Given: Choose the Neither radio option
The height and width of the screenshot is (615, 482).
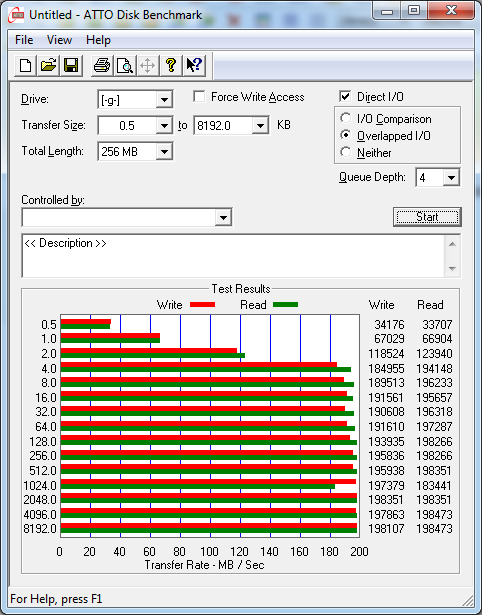Looking at the screenshot, I should coord(346,152).
